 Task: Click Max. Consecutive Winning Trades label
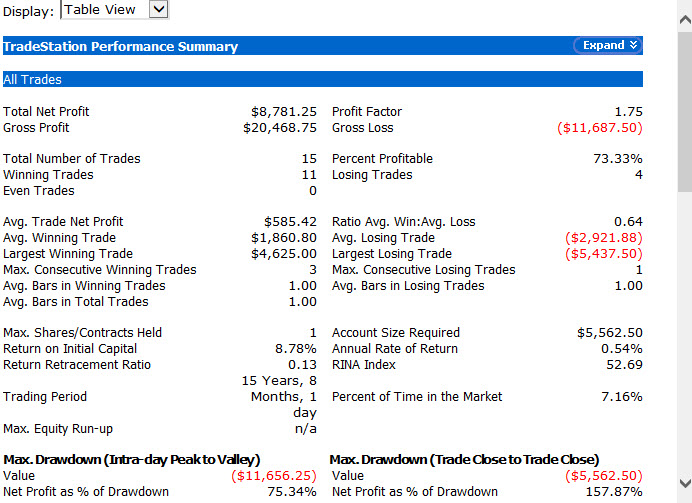coord(100,270)
